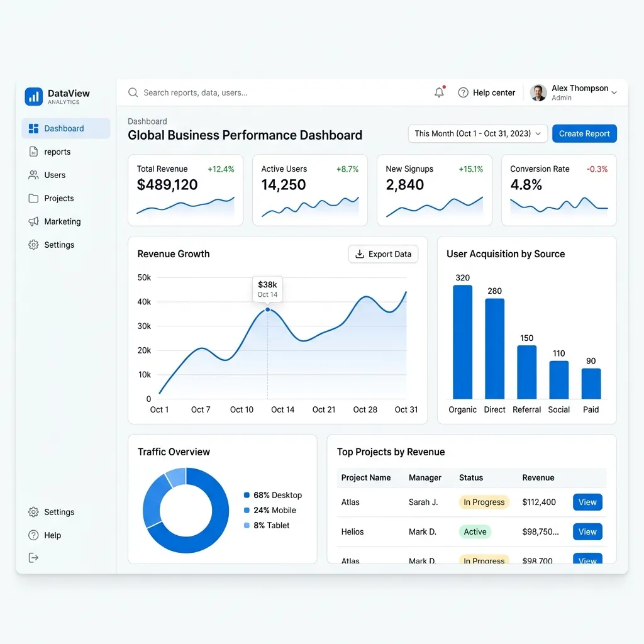Click the Help center question icon

click(464, 92)
